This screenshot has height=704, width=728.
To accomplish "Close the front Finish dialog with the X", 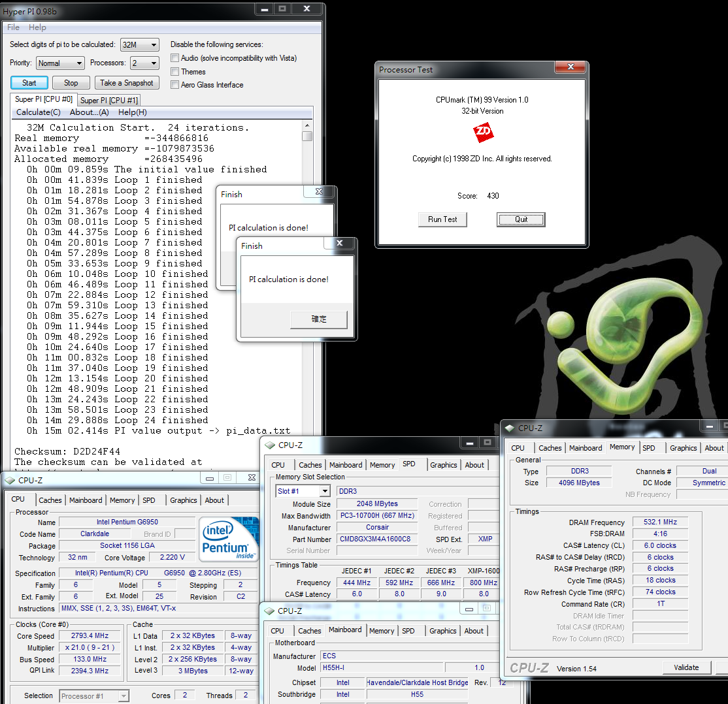I will click(x=340, y=244).
